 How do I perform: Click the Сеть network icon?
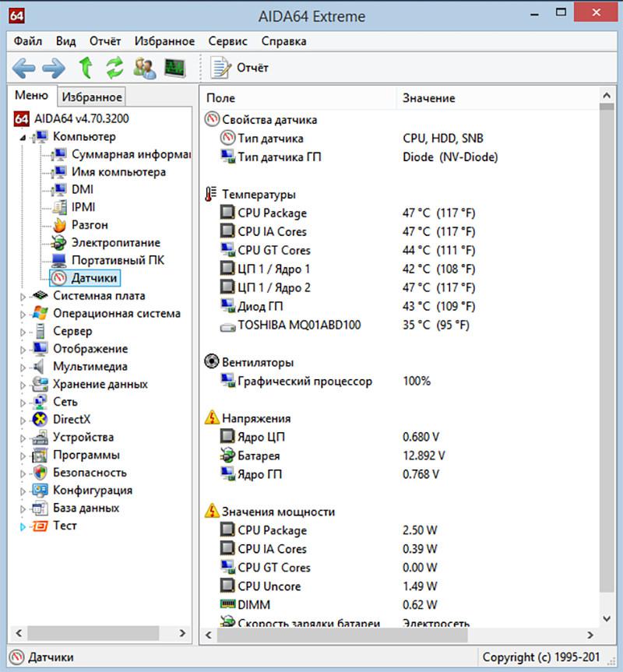tap(40, 402)
